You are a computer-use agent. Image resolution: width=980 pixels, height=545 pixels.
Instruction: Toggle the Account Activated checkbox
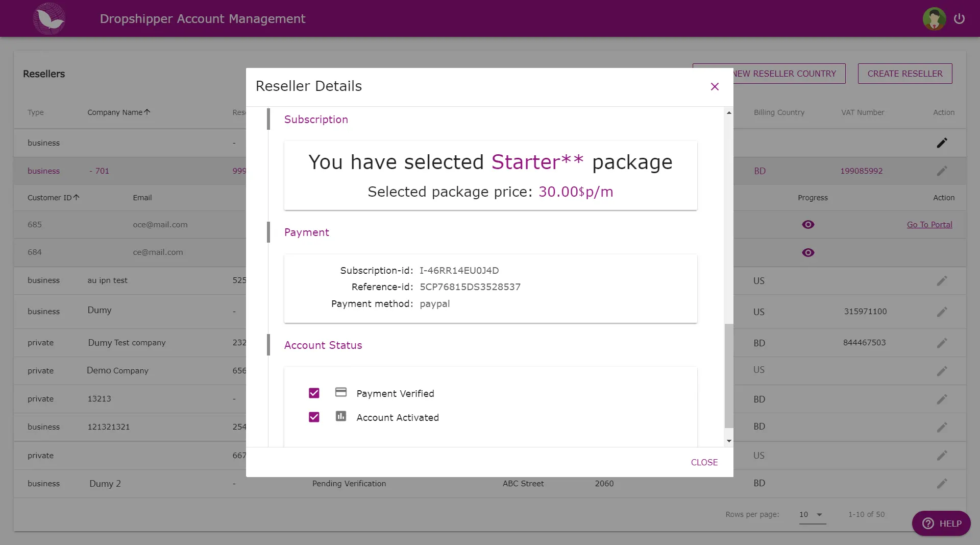coord(314,417)
